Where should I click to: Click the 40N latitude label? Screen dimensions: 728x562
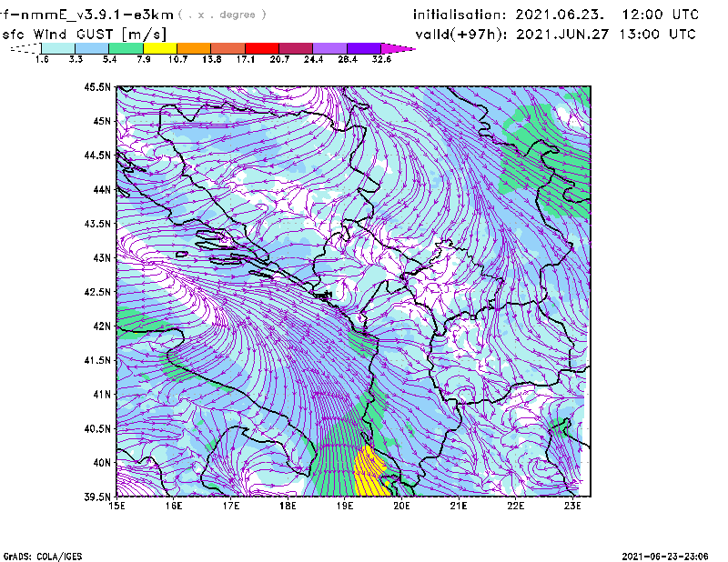[x=102, y=463]
